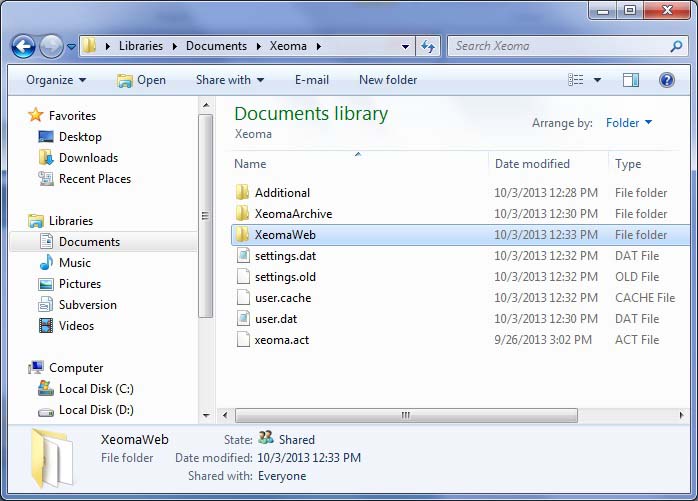Expand the arrow after Documents breadcrumb
698x501 pixels.
pyautogui.click(x=258, y=46)
